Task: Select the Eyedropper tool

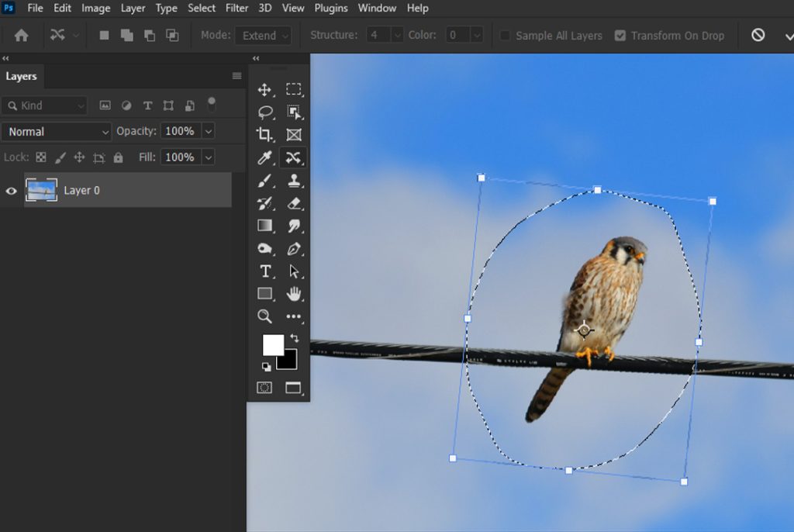Action: pos(265,157)
